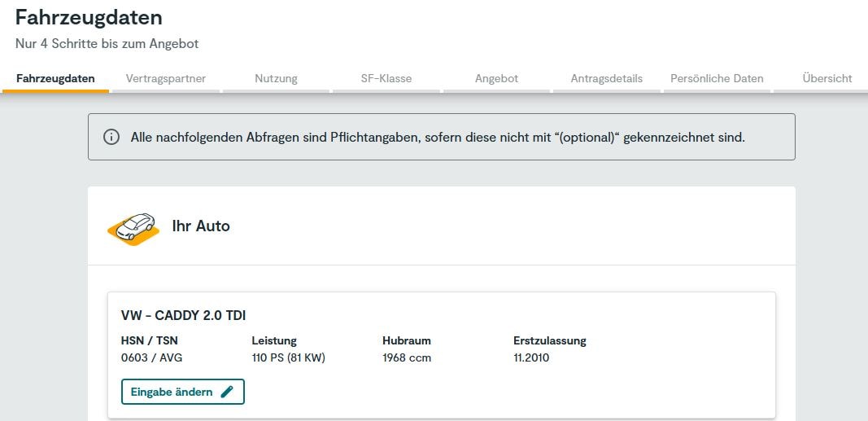Image resolution: width=868 pixels, height=421 pixels.
Task: Click the yellow car icon beside Ihr Auto
Action: (x=133, y=228)
